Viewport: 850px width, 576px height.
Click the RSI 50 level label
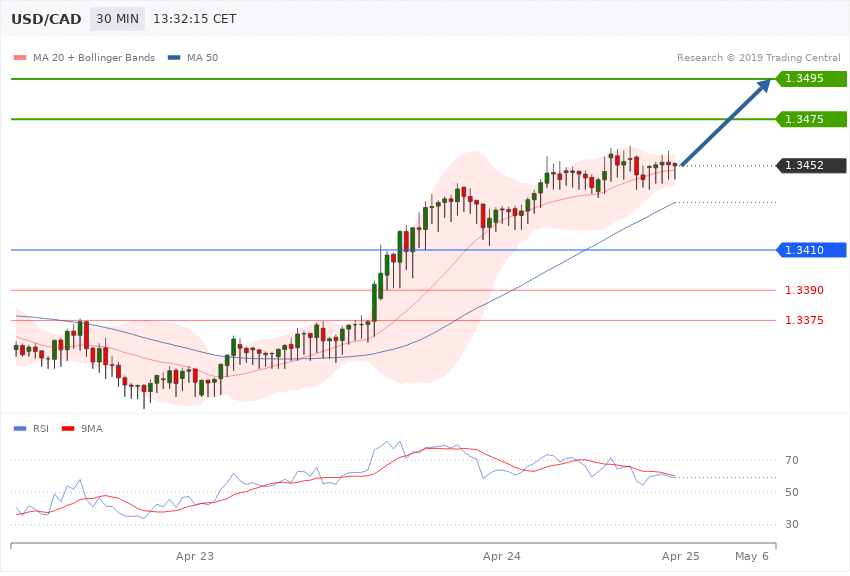tap(792, 492)
